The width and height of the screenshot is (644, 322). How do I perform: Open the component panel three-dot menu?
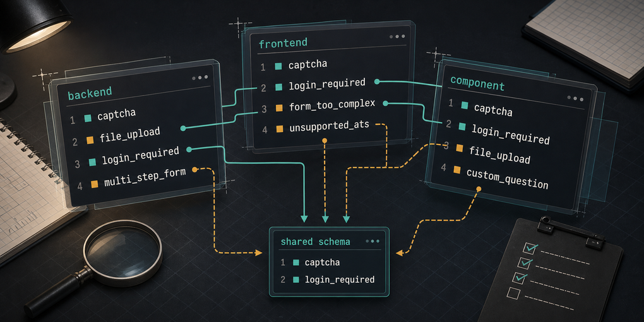(575, 98)
